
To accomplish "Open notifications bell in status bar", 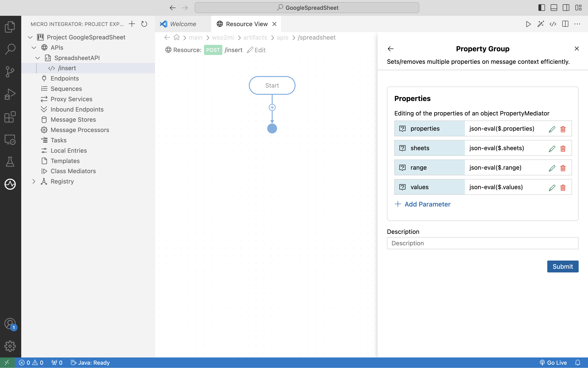I will pos(577,363).
